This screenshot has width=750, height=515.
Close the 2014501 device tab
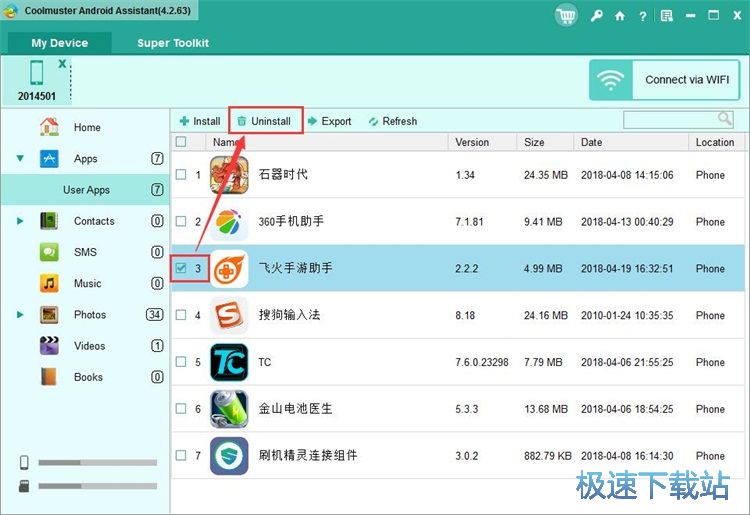62,64
